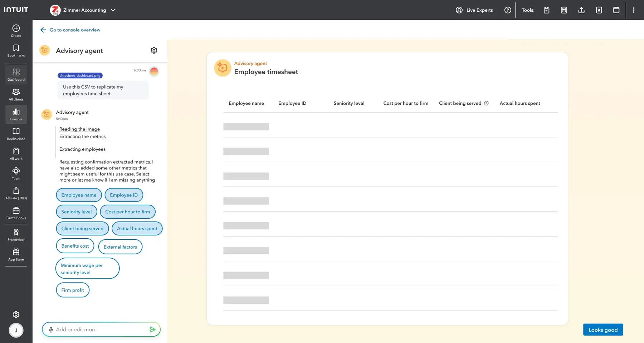The width and height of the screenshot is (644, 343).
Task: Click Cost per hour to firm header
Action: [406, 103]
